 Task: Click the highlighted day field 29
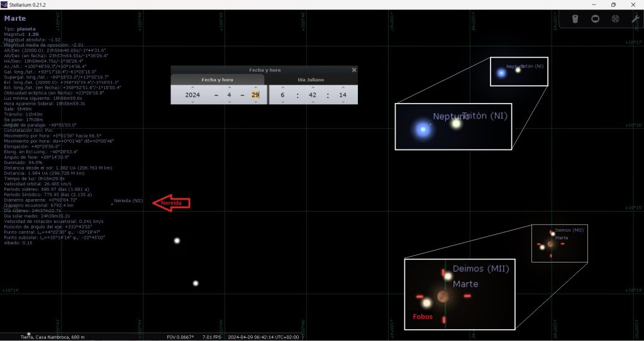tap(255, 95)
